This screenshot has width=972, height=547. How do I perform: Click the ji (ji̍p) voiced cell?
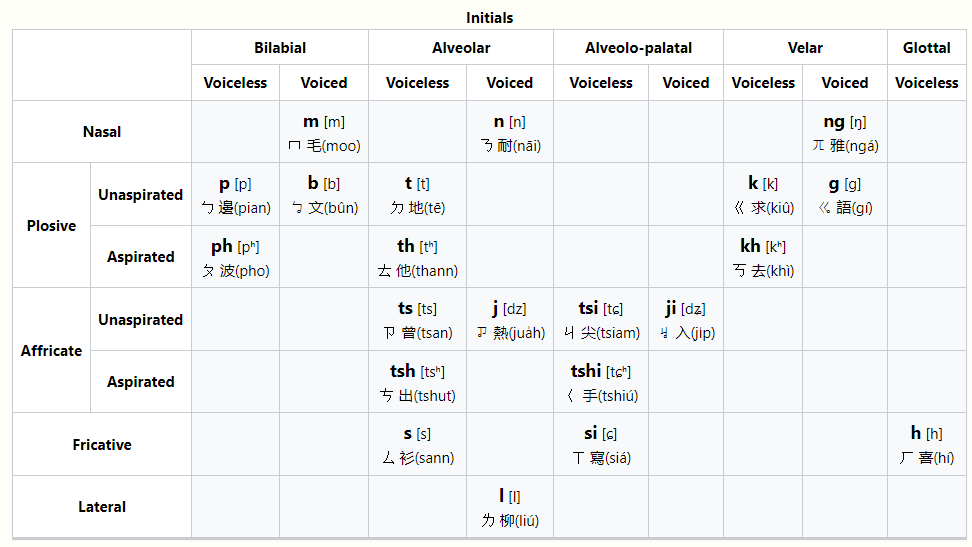pos(685,320)
